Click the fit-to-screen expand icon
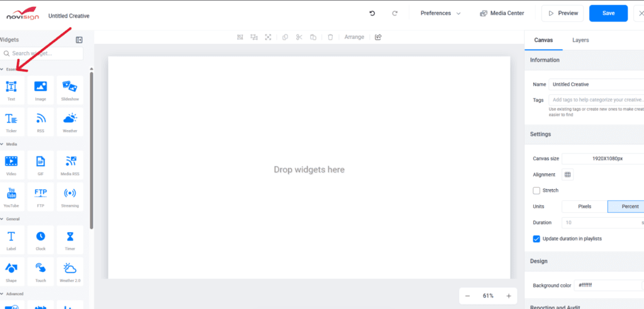 [x=268, y=37]
